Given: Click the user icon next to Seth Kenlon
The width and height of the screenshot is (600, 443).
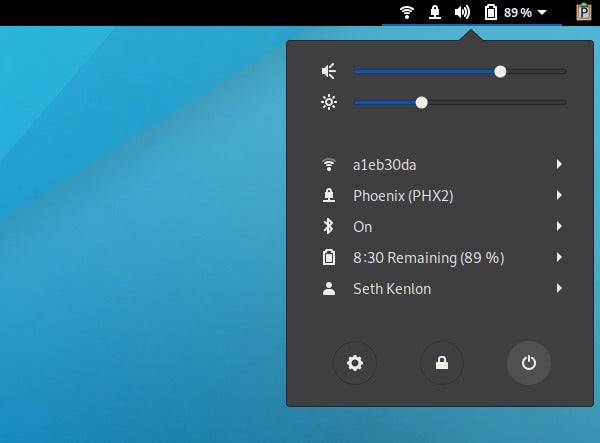Looking at the screenshot, I should pyautogui.click(x=329, y=288).
